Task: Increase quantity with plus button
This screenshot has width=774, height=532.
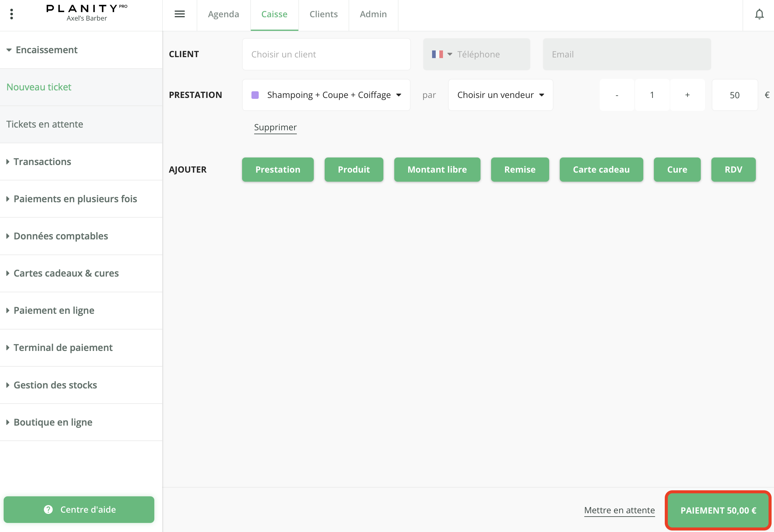Action: pyautogui.click(x=687, y=95)
